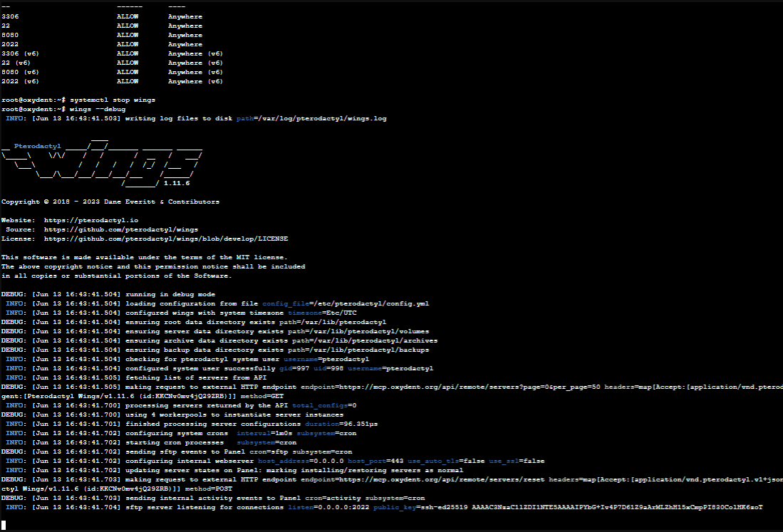Image resolution: width=783 pixels, height=532 pixels.
Task: Click the LICENSE file URL
Action: [166, 239]
